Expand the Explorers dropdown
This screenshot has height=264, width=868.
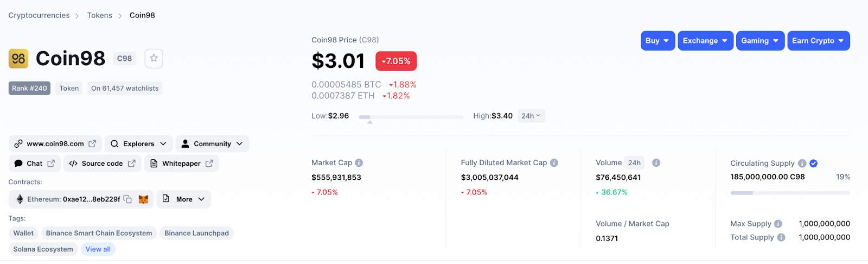139,144
